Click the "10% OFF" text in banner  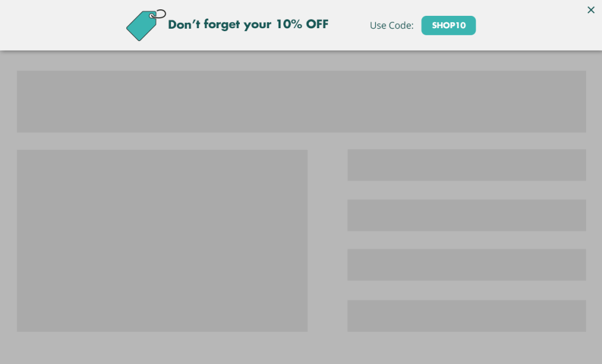pos(302,24)
